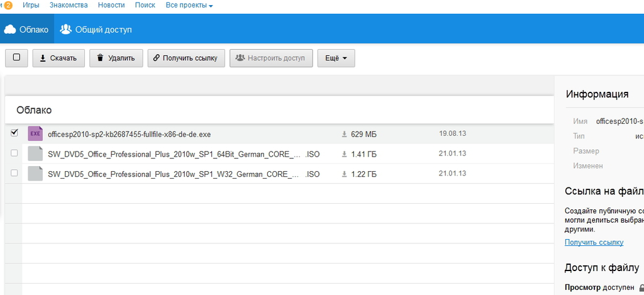Image resolution: width=644 pixels, height=295 pixels.
Task: Open Новости in top navigation
Action: (x=111, y=5)
